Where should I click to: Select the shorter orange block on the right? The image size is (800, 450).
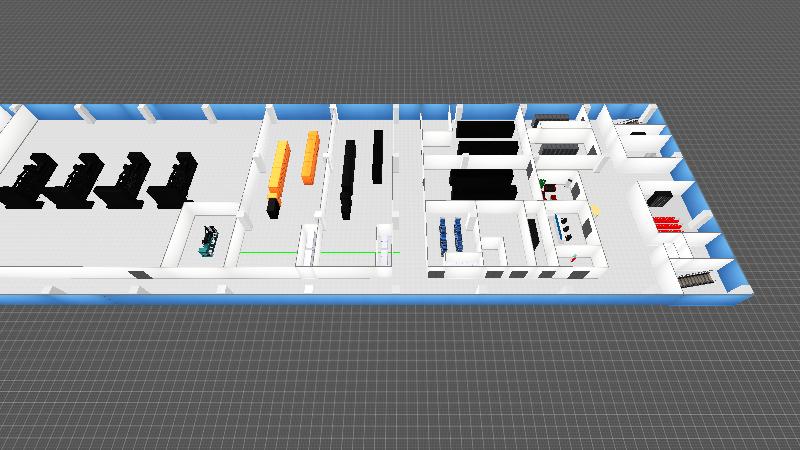click(x=311, y=158)
